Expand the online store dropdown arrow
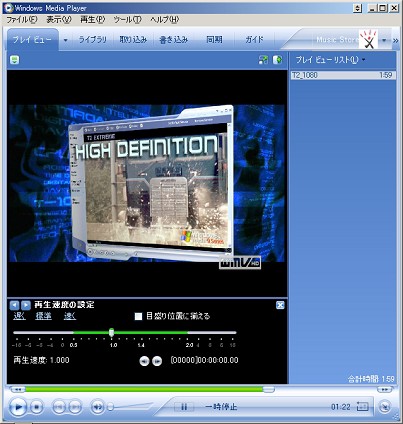Image resolution: width=403 pixels, height=424 pixels. [x=384, y=40]
